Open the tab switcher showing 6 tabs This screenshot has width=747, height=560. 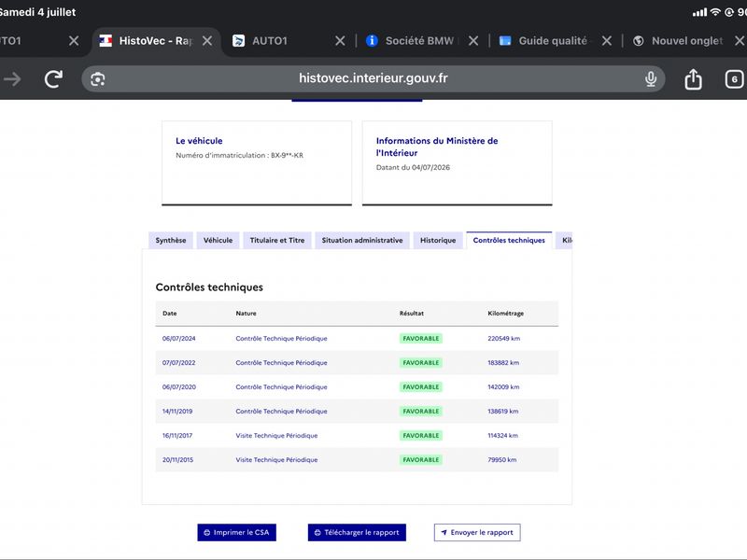click(734, 79)
